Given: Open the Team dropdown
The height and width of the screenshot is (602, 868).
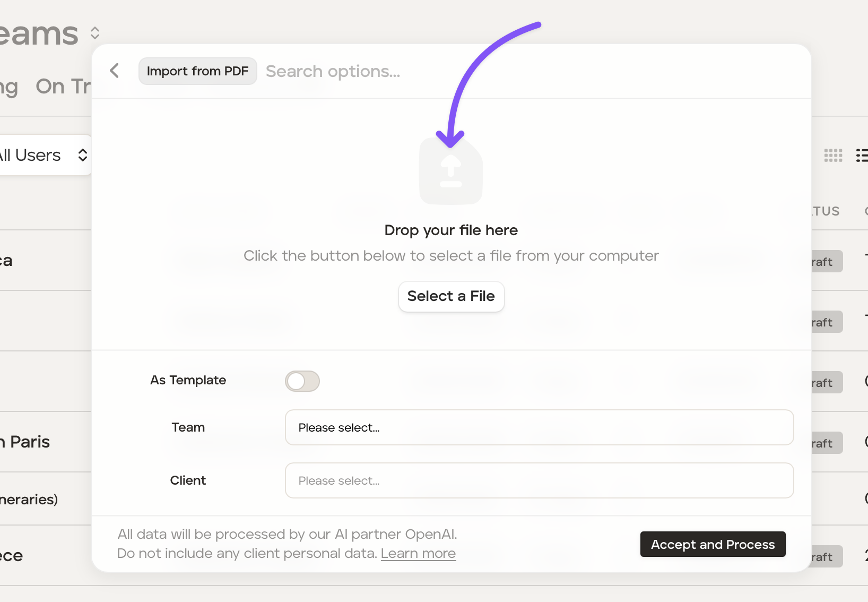Looking at the screenshot, I should pyautogui.click(x=539, y=427).
